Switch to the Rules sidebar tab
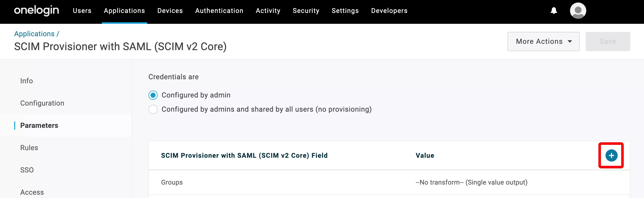 [x=29, y=148]
